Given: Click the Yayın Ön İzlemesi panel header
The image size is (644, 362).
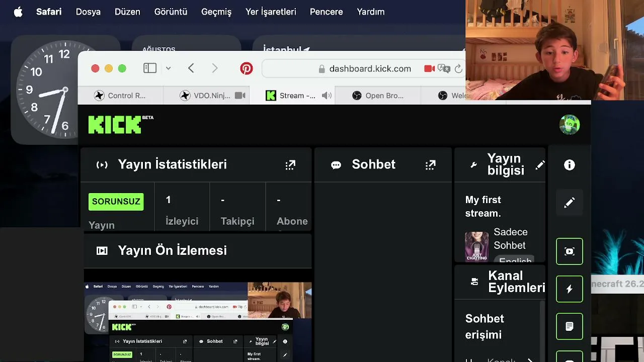Looking at the screenshot, I should tap(198, 250).
